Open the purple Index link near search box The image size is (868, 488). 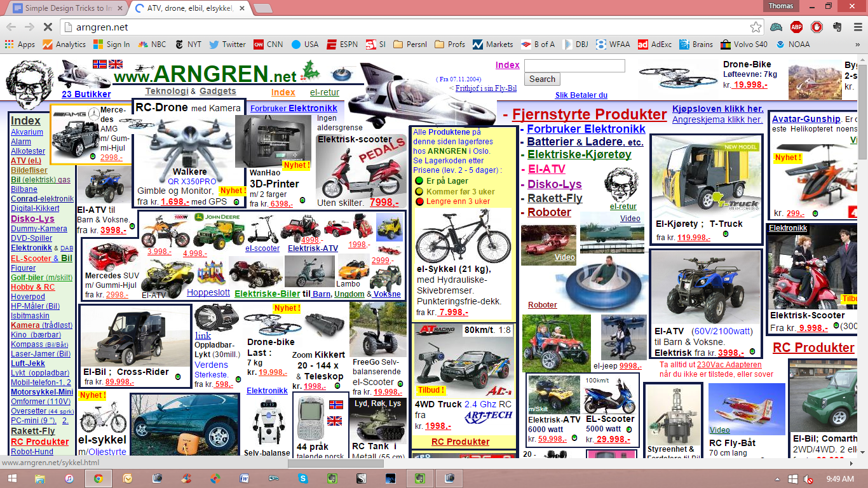click(x=508, y=65)
